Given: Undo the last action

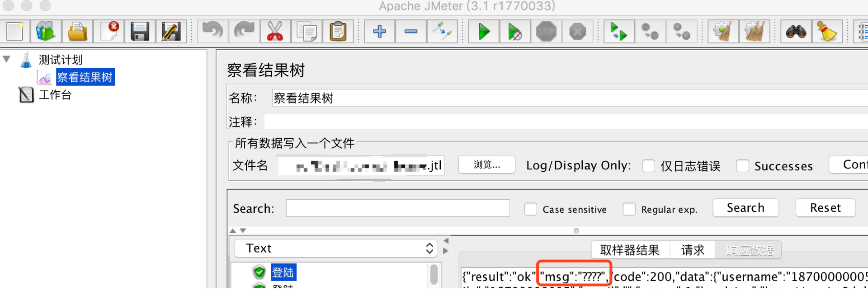Looking at the screenshot, I should tap(212, 32).
